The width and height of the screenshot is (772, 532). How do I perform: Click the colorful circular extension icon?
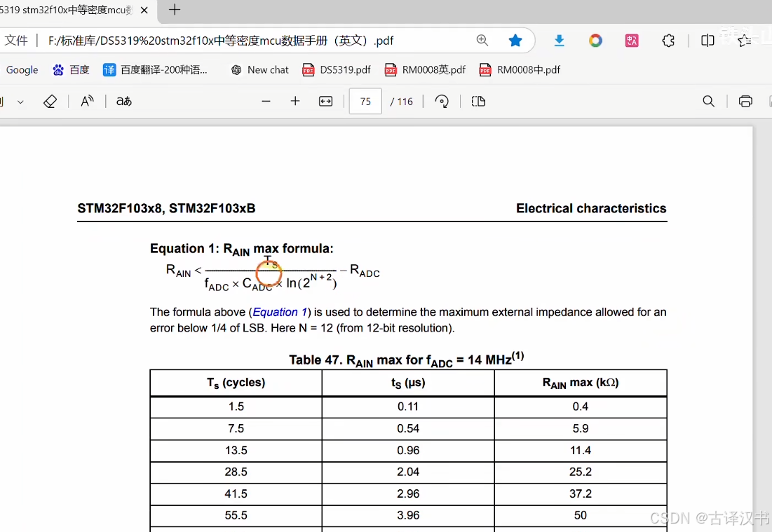coord(595,41)
